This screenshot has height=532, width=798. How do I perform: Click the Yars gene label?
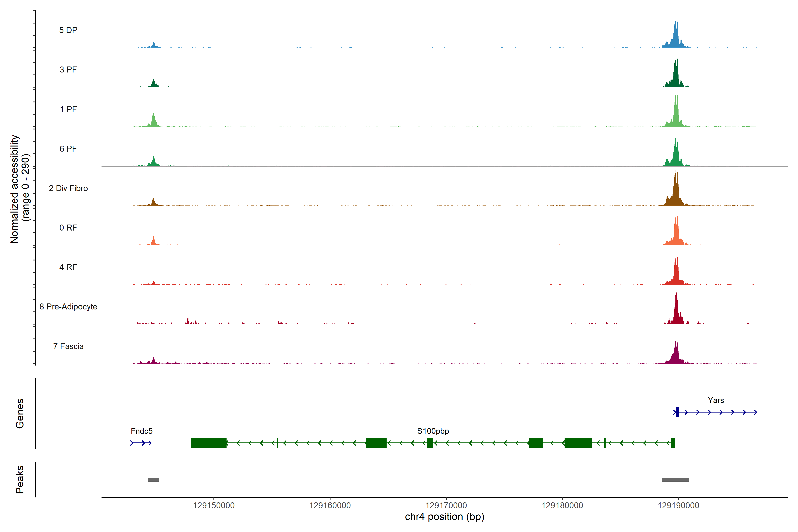pyautogui.click(x=716, y=400)
